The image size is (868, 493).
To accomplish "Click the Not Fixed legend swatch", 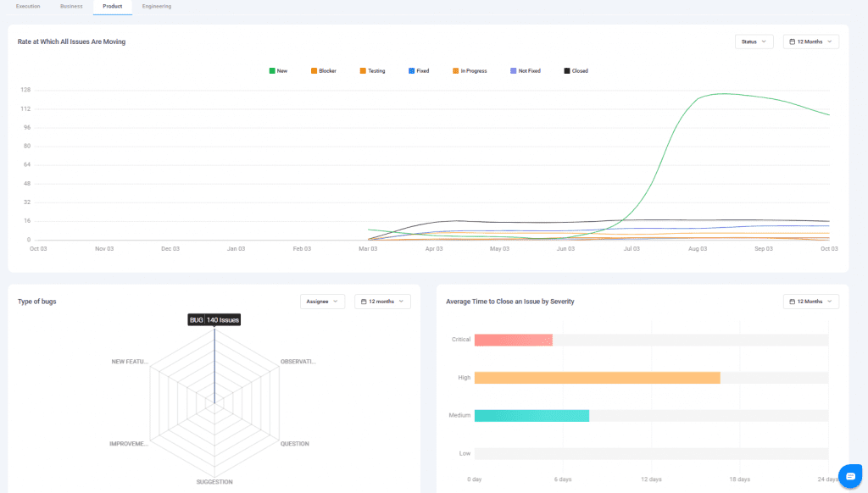I will [x=513, y=71].
